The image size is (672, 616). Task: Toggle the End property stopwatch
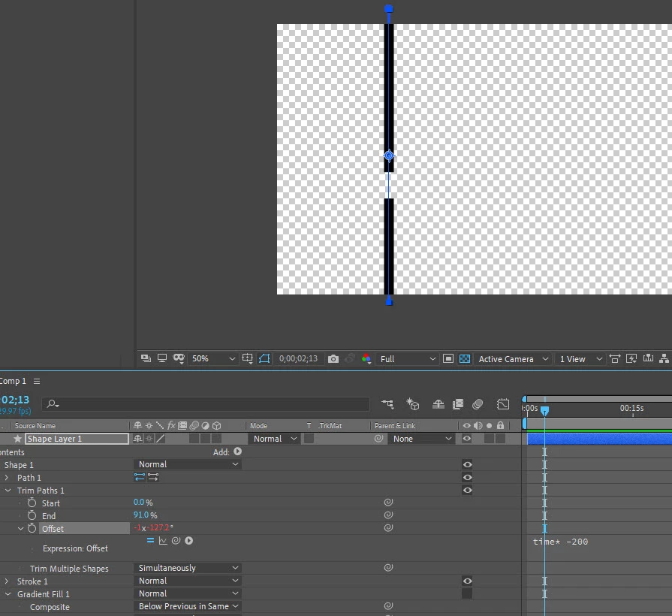pos(32,515)
